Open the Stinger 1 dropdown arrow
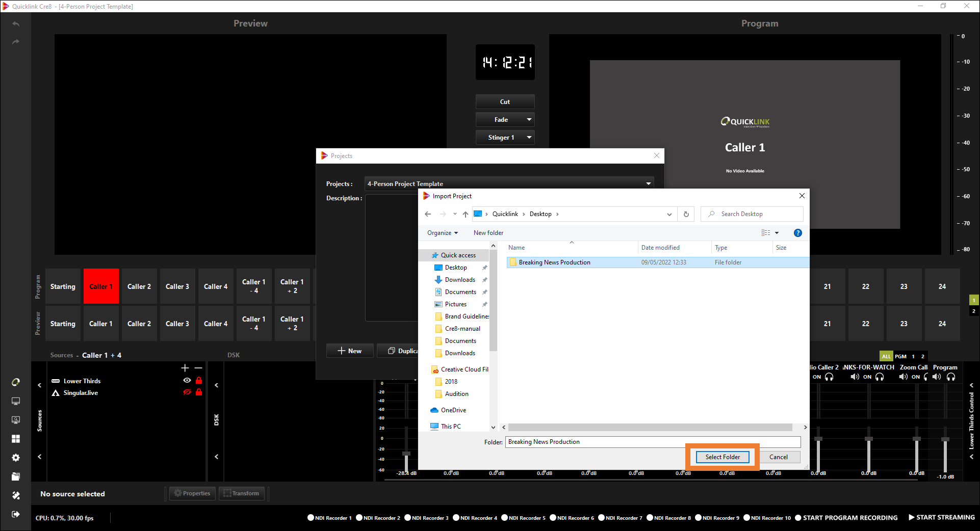Screen dimensions: 980x531 [529, 138]
